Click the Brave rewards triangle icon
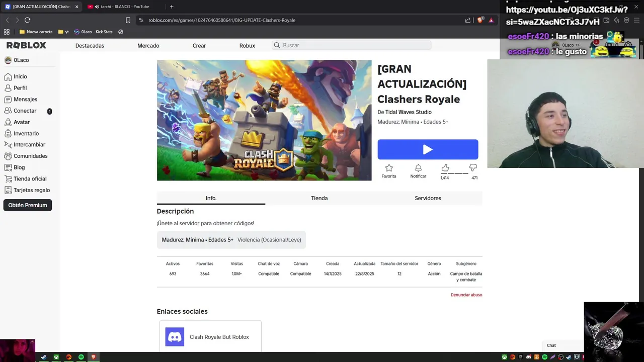This screenshot has width=644, height=362. 491,20
